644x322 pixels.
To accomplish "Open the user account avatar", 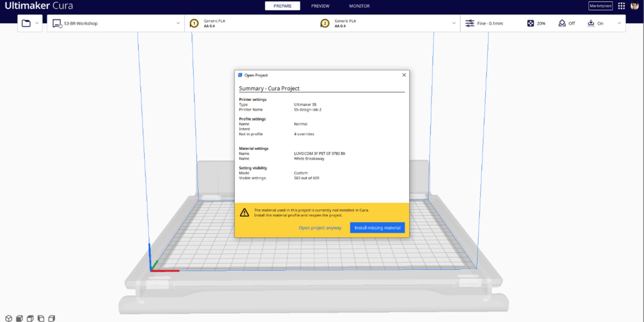I will point(634,6).
